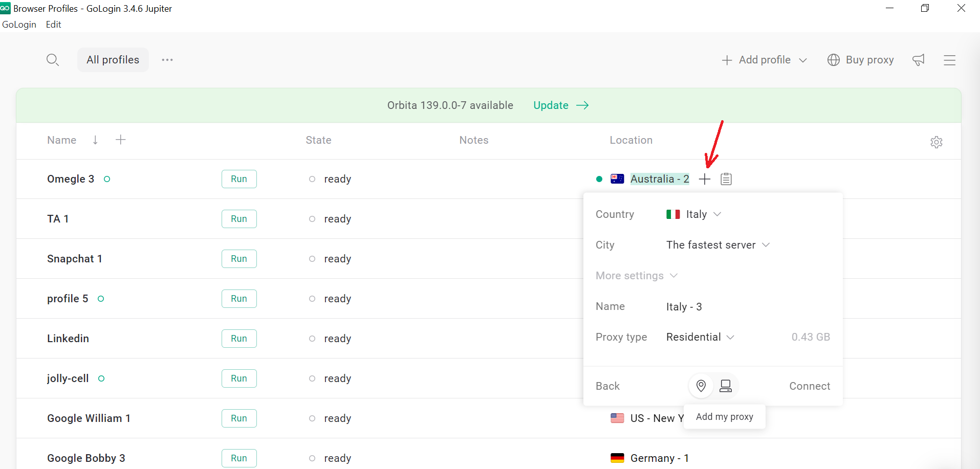Add a column with Name plus icon
Image resolution: width=980 pixels, height=469 pixels.
(121, 140)
